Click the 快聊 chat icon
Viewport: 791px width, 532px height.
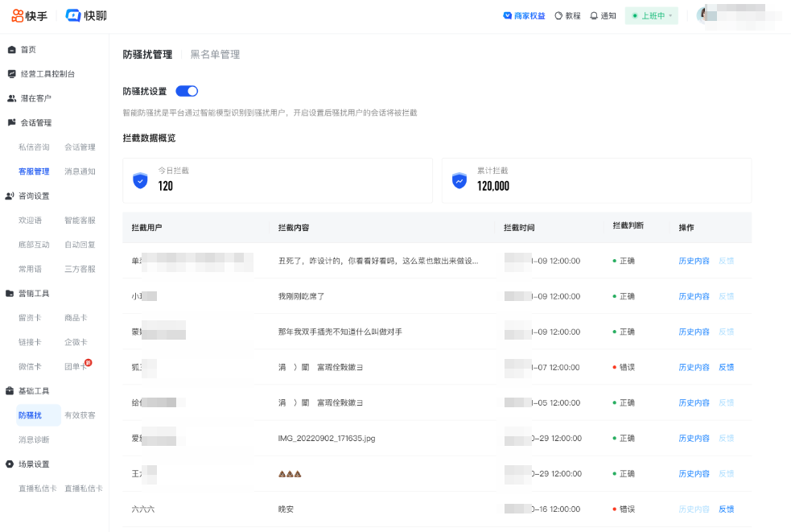[74, 15]
